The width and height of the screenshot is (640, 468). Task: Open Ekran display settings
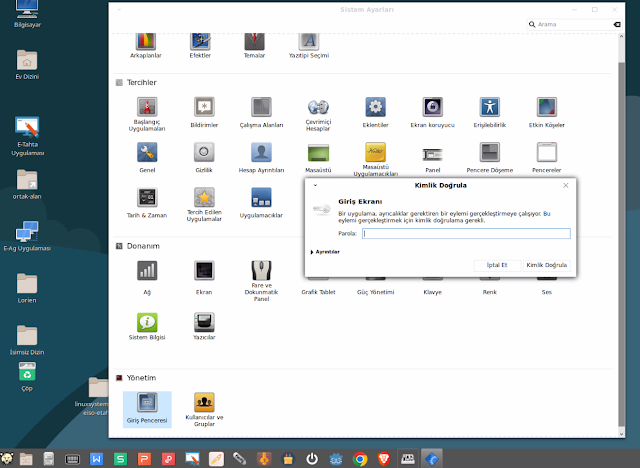point(204,277)
